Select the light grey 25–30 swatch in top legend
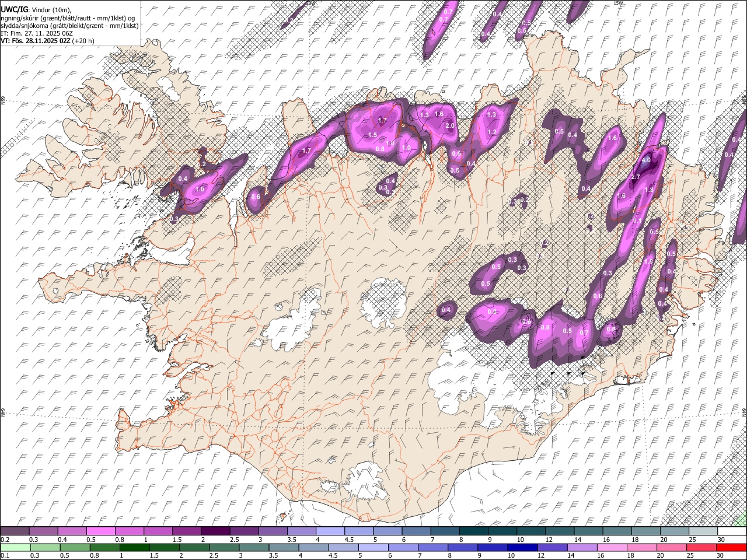The height and width of the screenshot is (560, 747). 703,531
